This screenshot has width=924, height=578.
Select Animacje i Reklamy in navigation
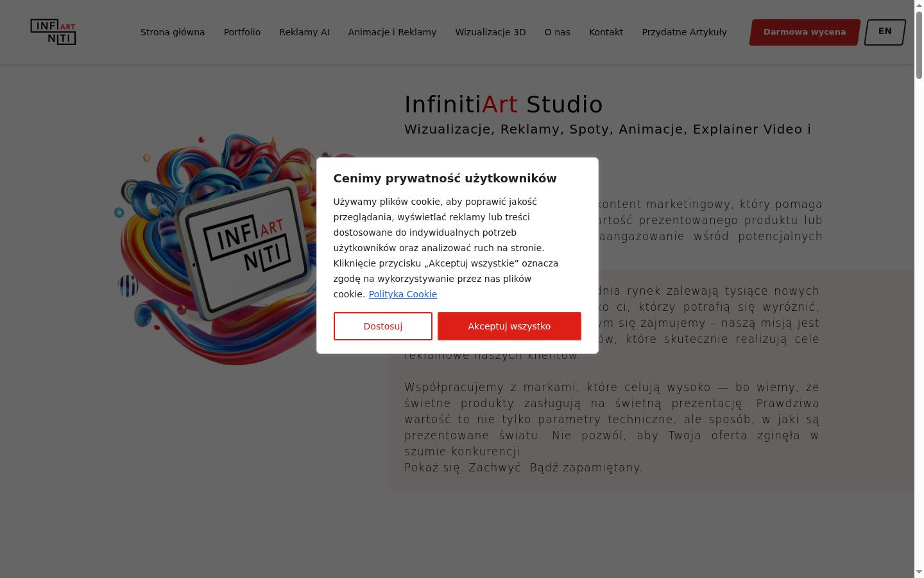tap(392, 32)
